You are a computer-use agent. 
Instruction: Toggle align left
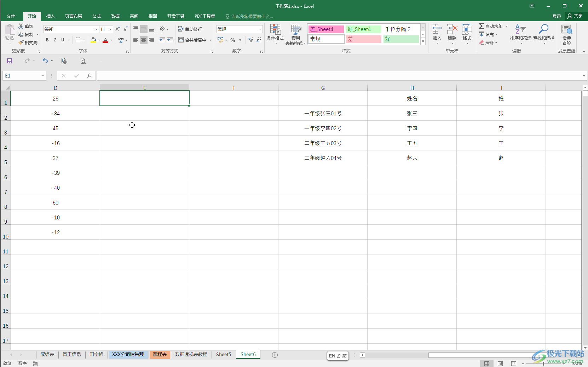coord(136,40)
